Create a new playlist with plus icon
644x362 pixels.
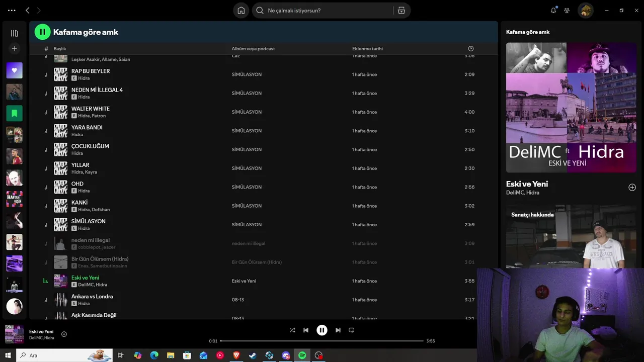(14, 49)
